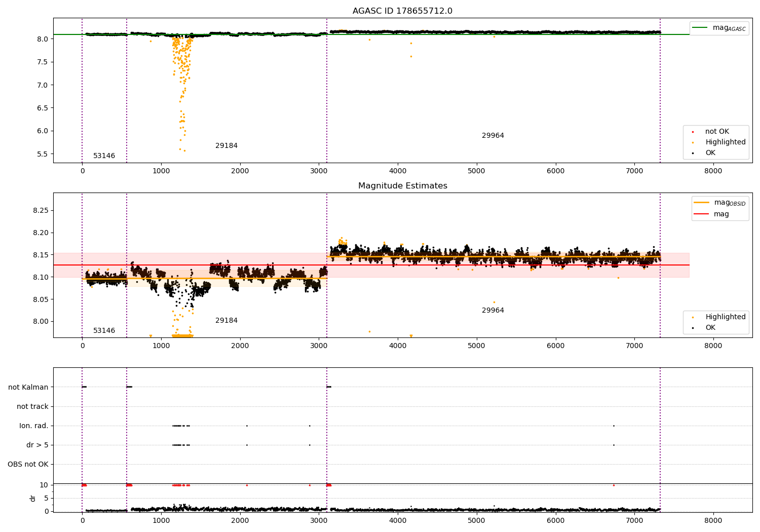
Task: Click x-tick 2000 under Magnitude Estimates plot
Action: pyautogui.click(x=240, y=346)
